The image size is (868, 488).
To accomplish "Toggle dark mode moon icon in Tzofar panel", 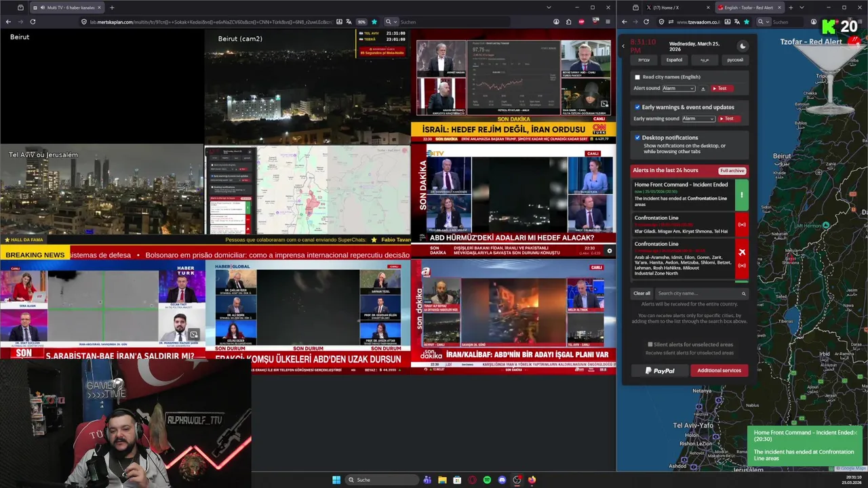I will [743, 46].
